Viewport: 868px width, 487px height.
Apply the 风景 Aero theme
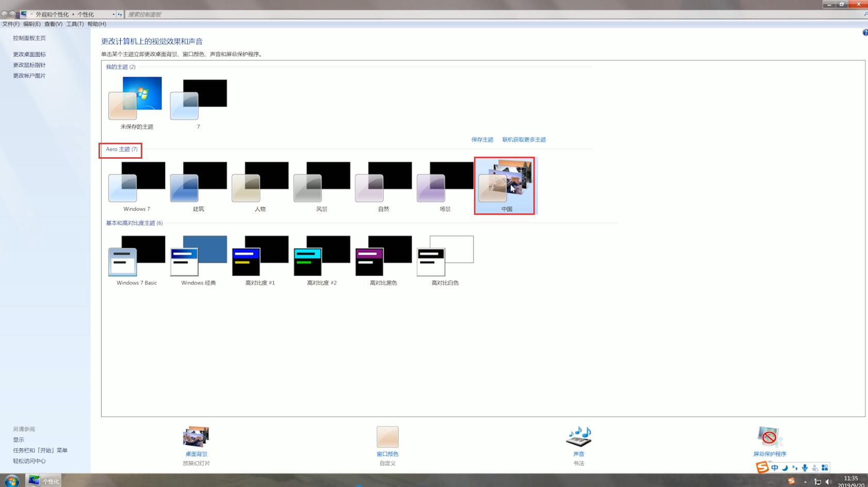(x=322, y=186)
